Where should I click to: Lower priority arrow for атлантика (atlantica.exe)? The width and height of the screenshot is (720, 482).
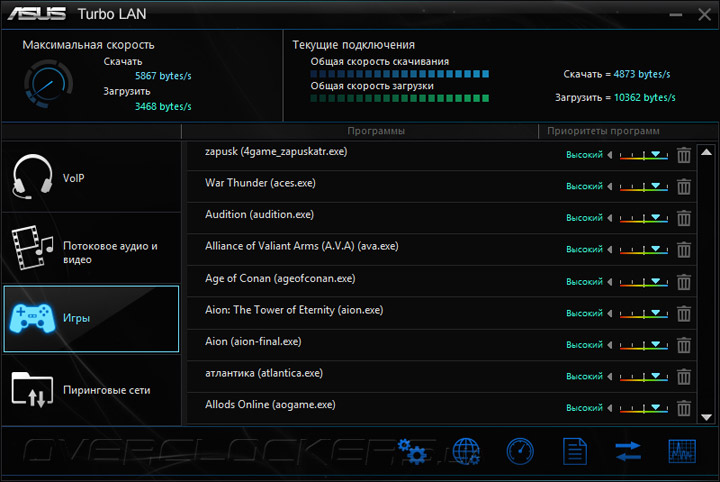point(610,376)
